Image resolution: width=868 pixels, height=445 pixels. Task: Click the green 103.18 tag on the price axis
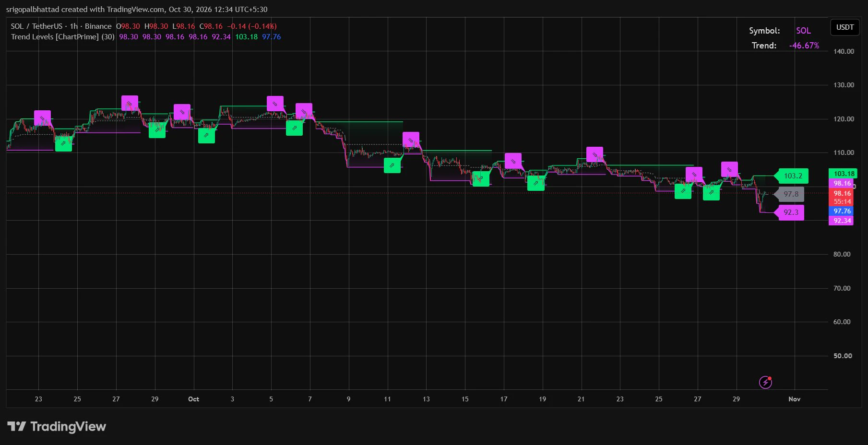point(843,174)
